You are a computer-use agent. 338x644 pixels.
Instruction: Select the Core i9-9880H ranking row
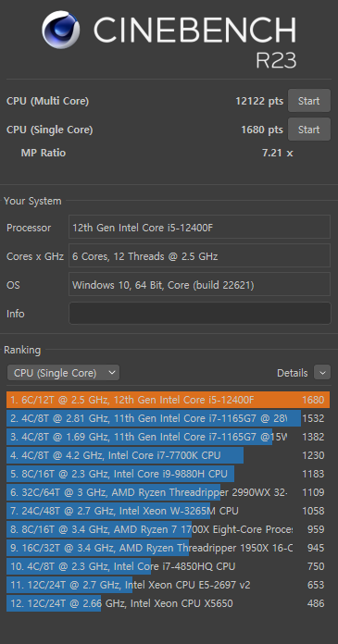[168, 474]
